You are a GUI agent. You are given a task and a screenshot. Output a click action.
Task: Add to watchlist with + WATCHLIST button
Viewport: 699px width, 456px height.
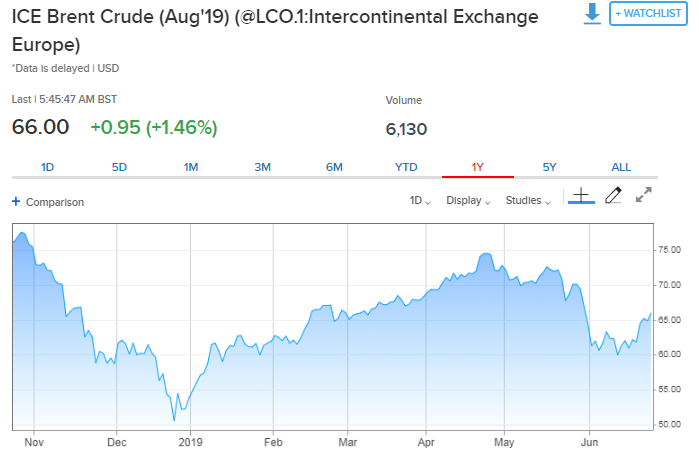click(x=648, y=14)
